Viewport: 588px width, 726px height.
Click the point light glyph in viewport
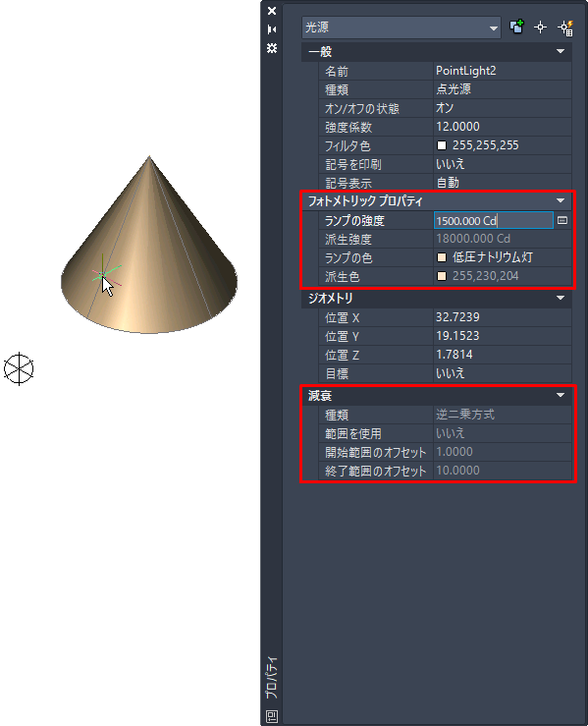19,369
